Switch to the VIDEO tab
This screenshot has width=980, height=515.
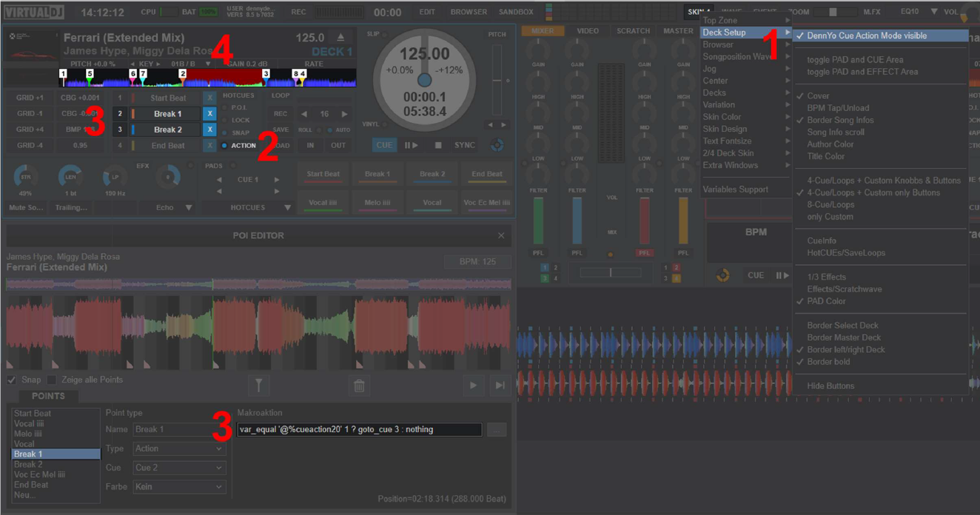pos(588,31)
